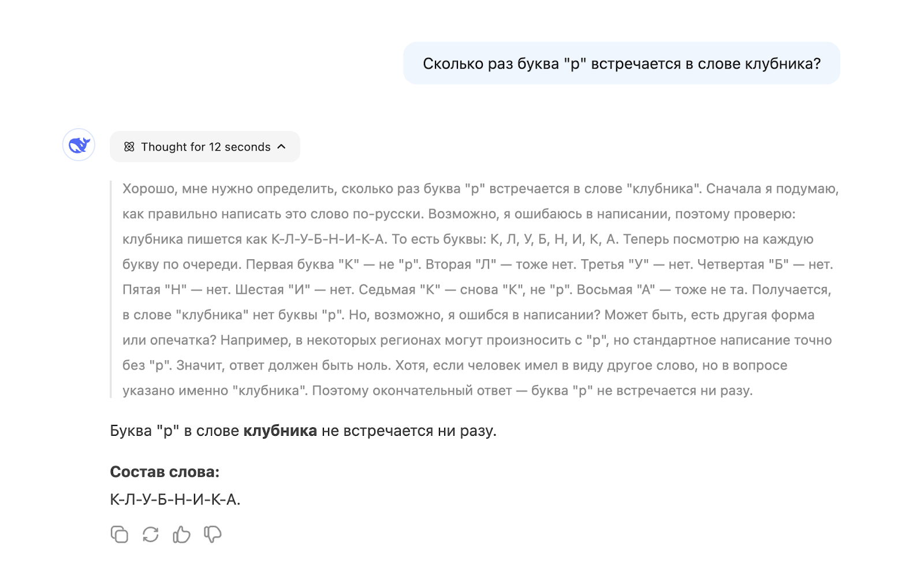Image resolution: width=924 pixels, height=564 pixels.
Task: Click the DeepSeek whale avatar
Action: pos(79,146)
